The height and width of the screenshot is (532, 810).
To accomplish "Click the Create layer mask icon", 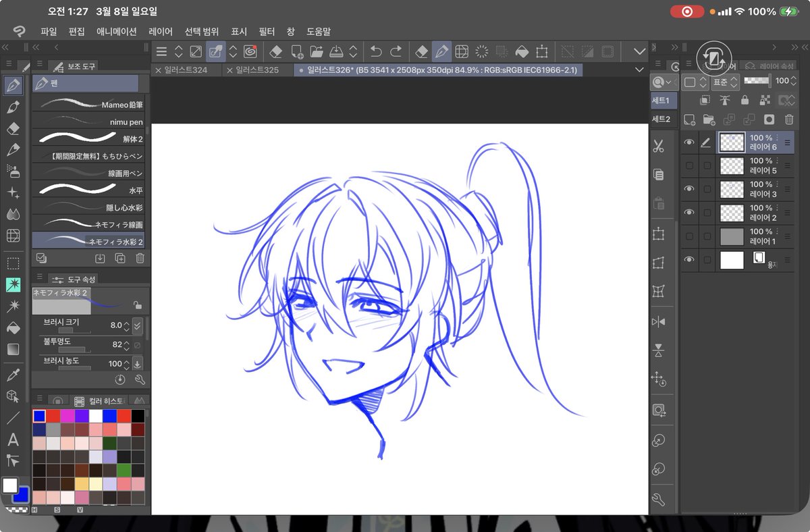I will pyautogui.click(x=769, y=119).
